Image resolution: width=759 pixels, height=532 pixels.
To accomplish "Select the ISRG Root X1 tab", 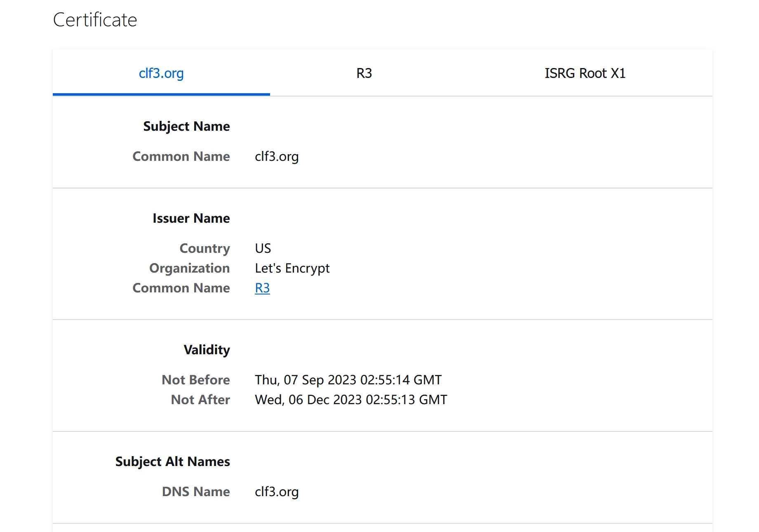I will coord(585,73).
